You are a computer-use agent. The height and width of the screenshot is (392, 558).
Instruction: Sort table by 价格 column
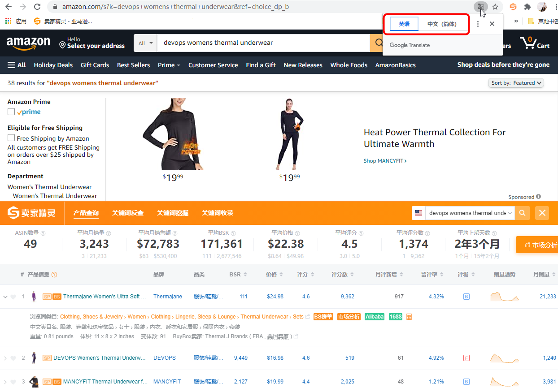tap(274, 274)
